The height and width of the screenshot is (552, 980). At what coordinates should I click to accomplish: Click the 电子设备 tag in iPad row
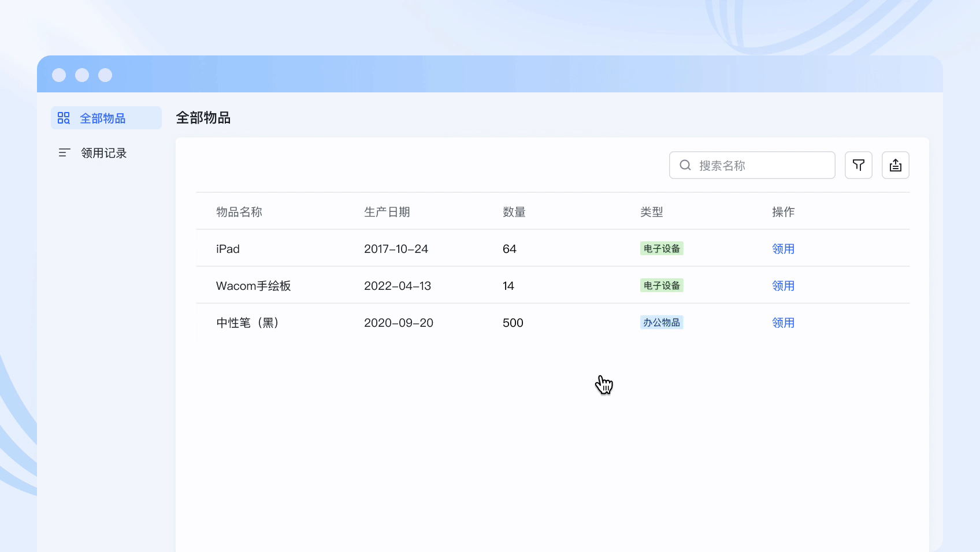pyautogui.click(x=662, y=248)
